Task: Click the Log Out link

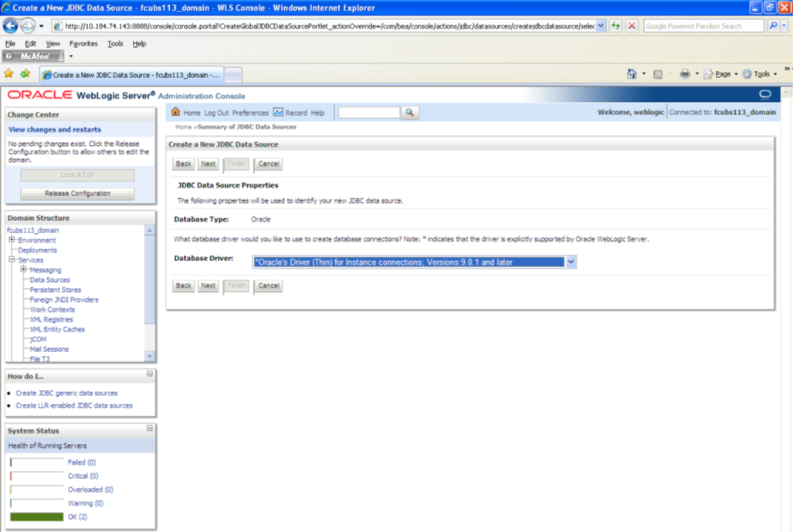Action: pos(216,113)
